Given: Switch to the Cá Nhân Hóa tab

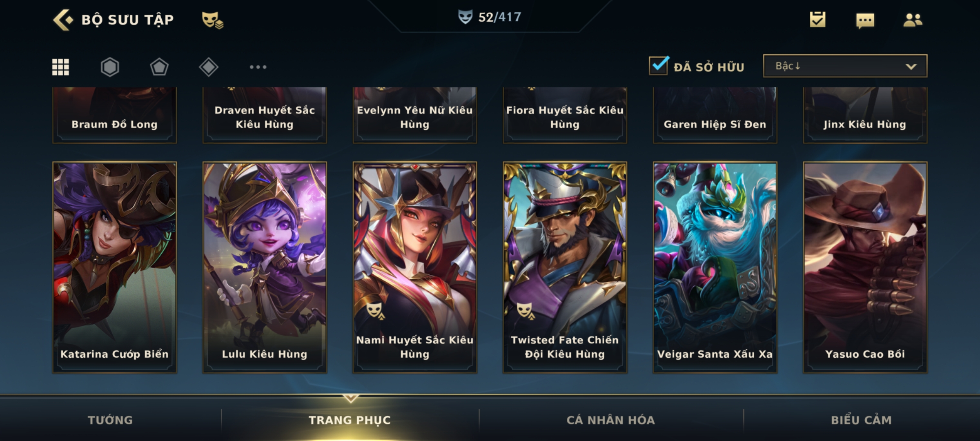Looking at the screenshot, I should tap(611, 420).
